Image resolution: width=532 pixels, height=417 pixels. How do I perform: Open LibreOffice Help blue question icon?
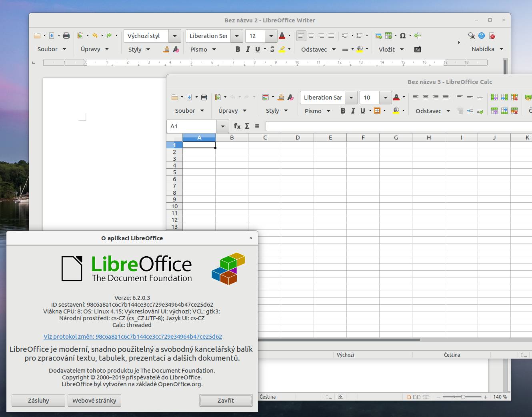[x=482, y=36]
